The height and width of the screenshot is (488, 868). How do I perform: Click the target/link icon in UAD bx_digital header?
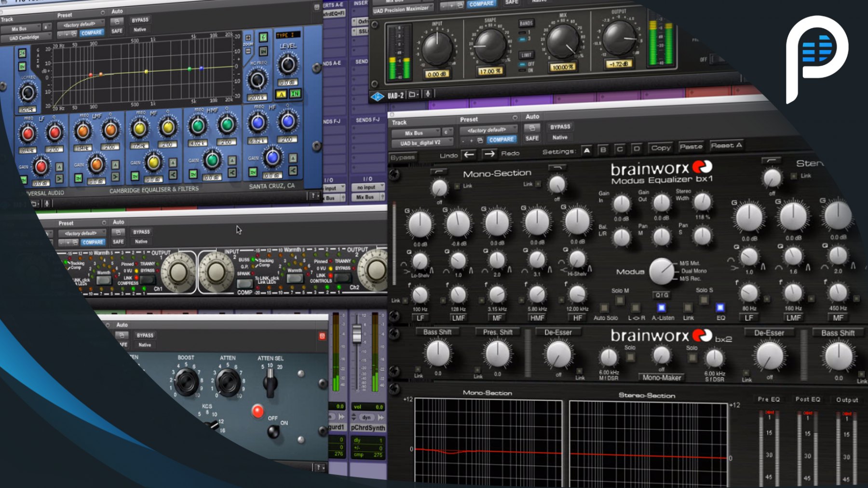(x=532, y=128)
